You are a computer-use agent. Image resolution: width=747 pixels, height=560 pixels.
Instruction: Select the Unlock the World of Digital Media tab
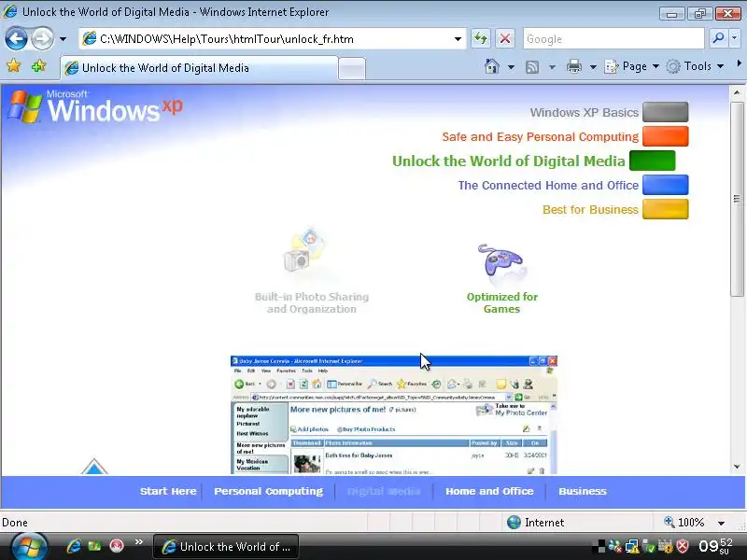(199, 68)
